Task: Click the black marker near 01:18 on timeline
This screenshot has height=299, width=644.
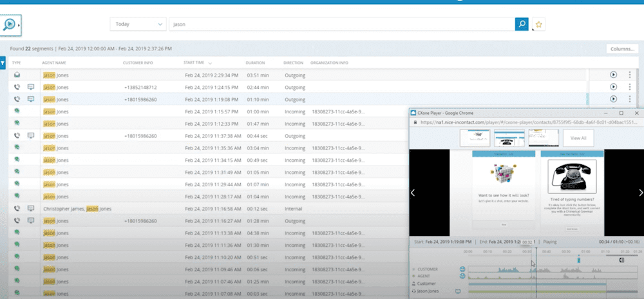Action: point(621,260)
